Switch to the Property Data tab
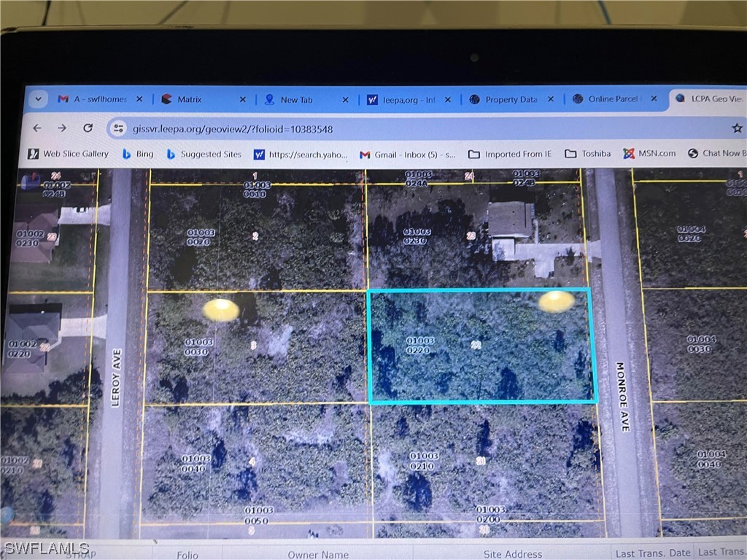This screenshot has height=560, width=747. coord(511,98)
